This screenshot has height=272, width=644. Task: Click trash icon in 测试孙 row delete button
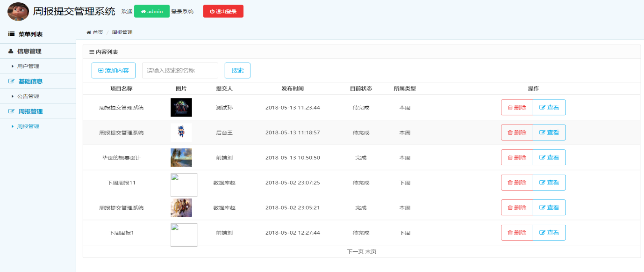coord(510,107)
